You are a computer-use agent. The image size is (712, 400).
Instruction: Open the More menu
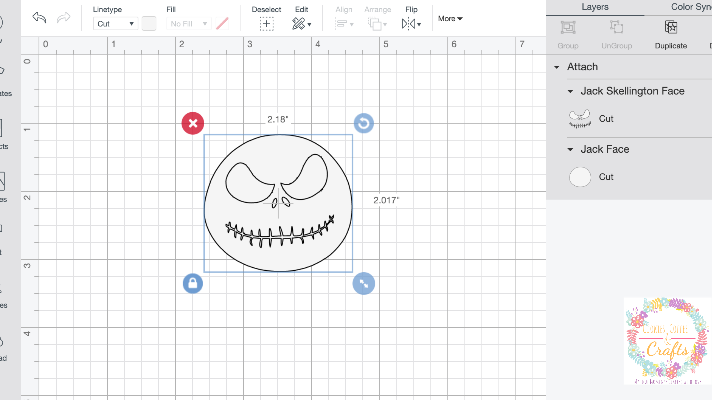coord(450,19)
